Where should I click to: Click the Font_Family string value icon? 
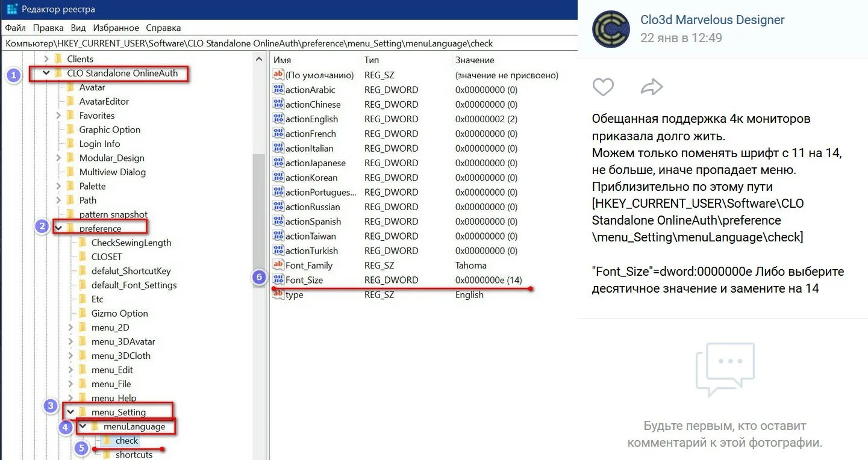coord(278,265)
